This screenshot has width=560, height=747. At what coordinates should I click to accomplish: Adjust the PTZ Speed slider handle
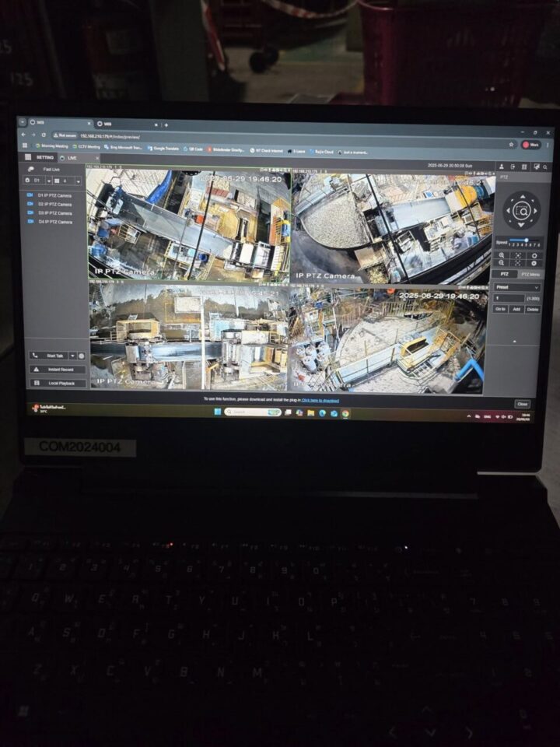pos(527,240)
